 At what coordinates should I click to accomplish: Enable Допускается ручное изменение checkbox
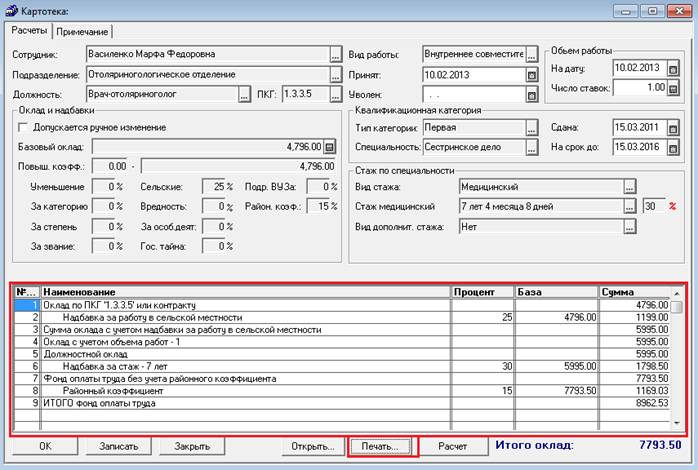coord(23,127)
